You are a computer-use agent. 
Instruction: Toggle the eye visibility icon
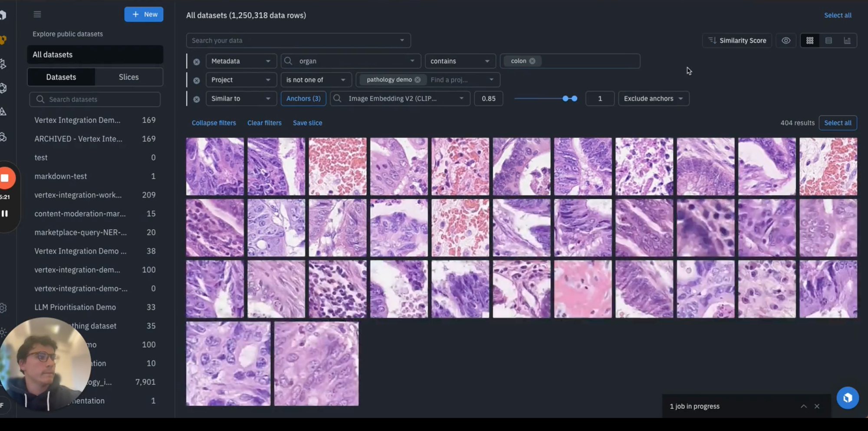pyautogui.click(x=786, y=40)
